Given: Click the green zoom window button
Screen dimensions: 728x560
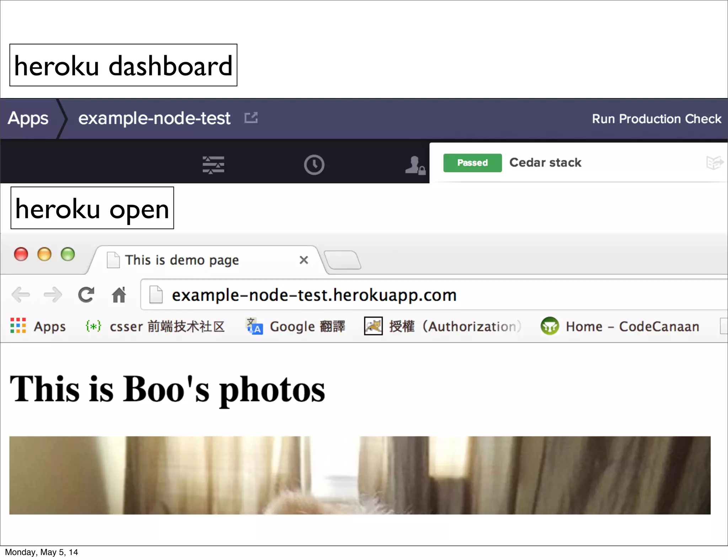Looking at the screenshot, I should (68, 254).
